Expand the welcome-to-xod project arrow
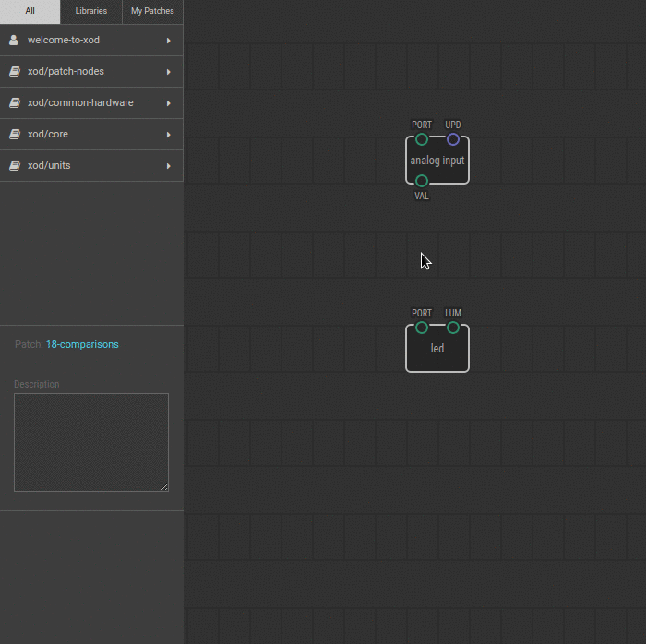The width and height of the screenshot is (646, 644). click(168, 41)
